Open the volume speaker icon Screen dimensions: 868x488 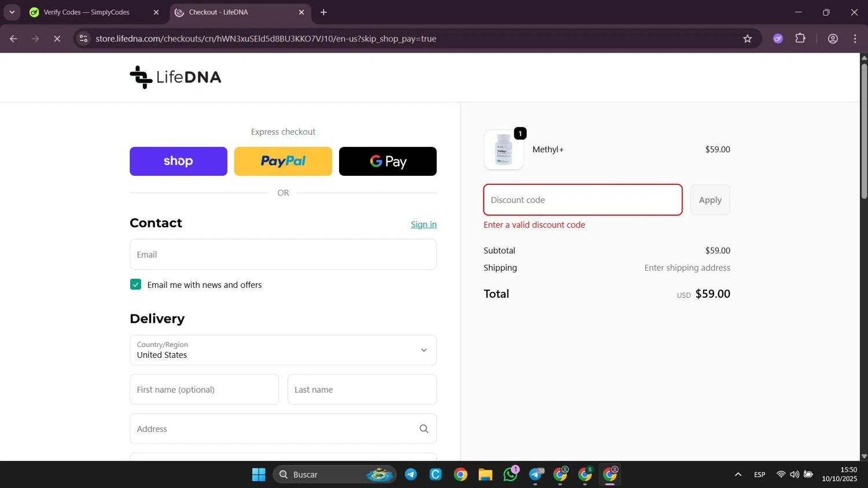(795, 475)
